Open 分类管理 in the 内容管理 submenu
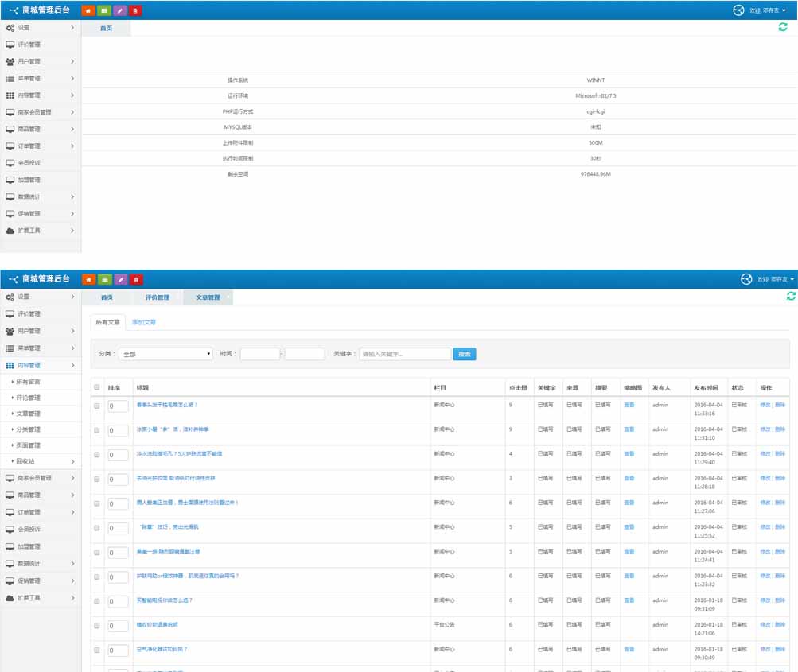 tap(28, 429)
